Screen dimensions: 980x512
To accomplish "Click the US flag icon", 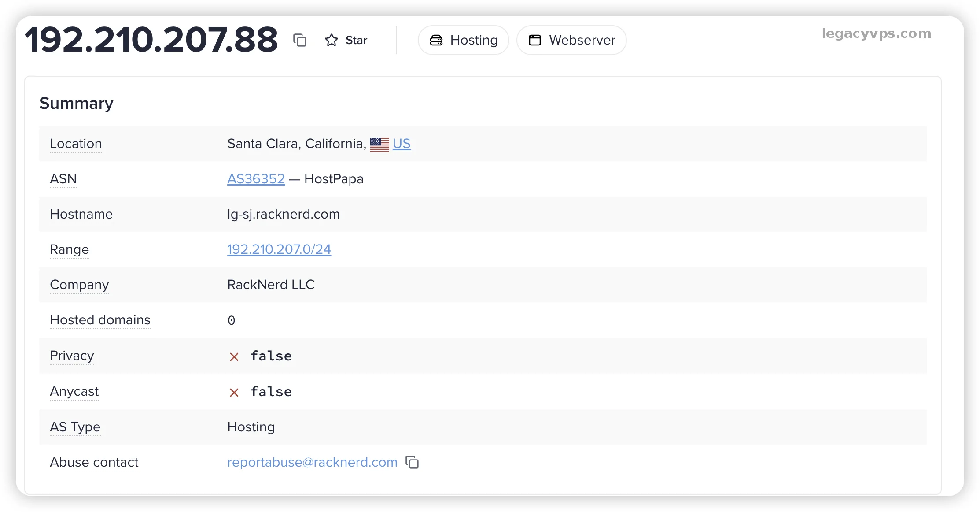I will [379, 144].
